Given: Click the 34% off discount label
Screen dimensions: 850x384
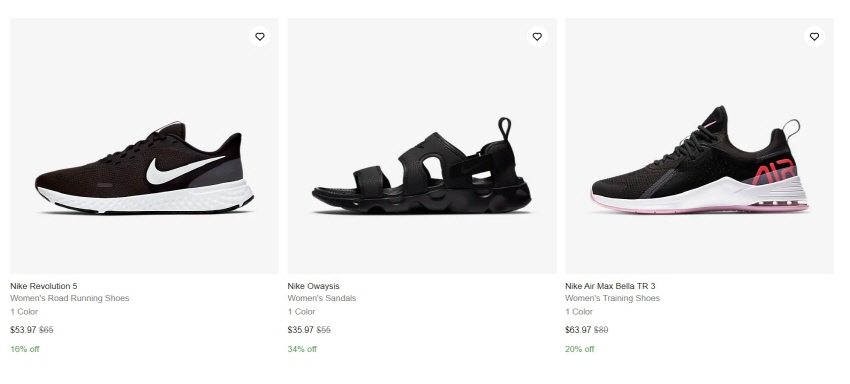Looking at the screenshot, I should [x=302, y=349].
